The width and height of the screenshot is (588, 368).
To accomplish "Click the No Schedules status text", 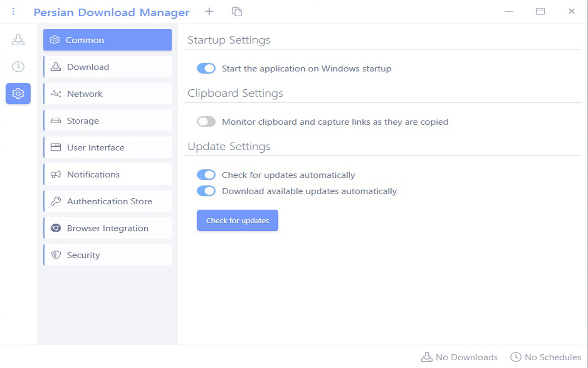I will coord(553,357).
